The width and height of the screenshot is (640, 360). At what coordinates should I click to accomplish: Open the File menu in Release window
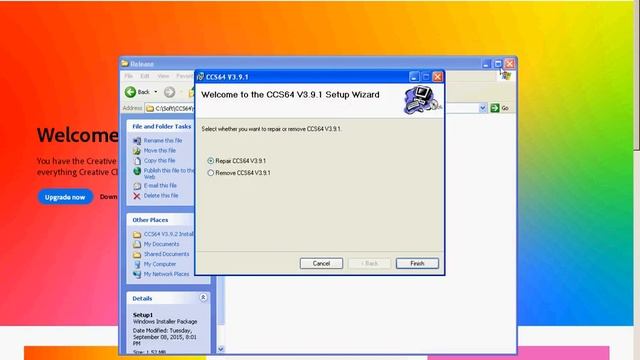pos(129,76)
